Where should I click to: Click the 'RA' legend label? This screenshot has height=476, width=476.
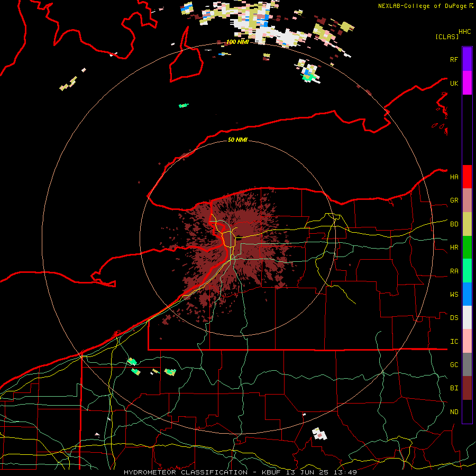[454, 271]
